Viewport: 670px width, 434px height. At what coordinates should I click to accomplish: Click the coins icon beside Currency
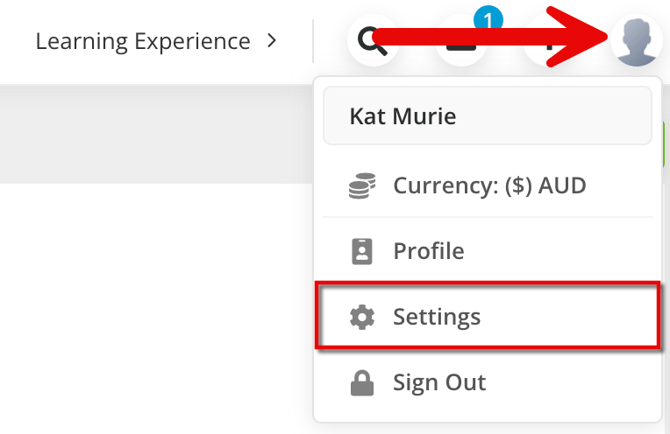click(362, 186)
